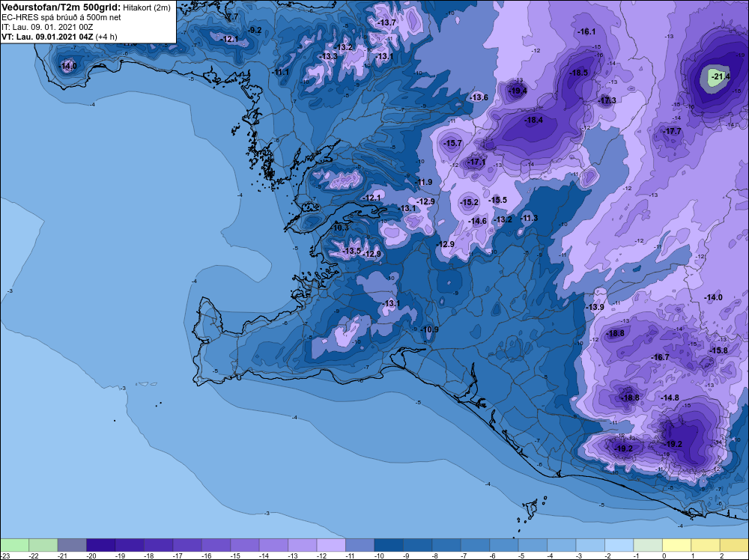Screen dimensions: 749x560
Task: Click the -17.1 temperature label
Action: tap(476, 162)
